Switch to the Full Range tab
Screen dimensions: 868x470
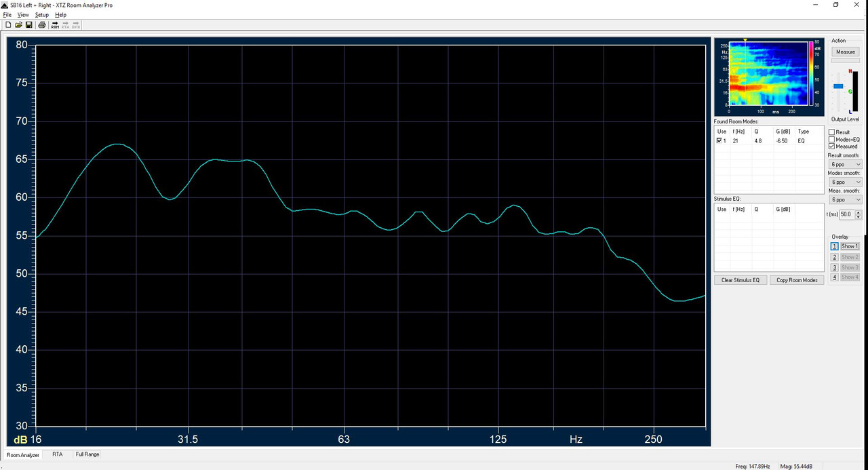87,454
